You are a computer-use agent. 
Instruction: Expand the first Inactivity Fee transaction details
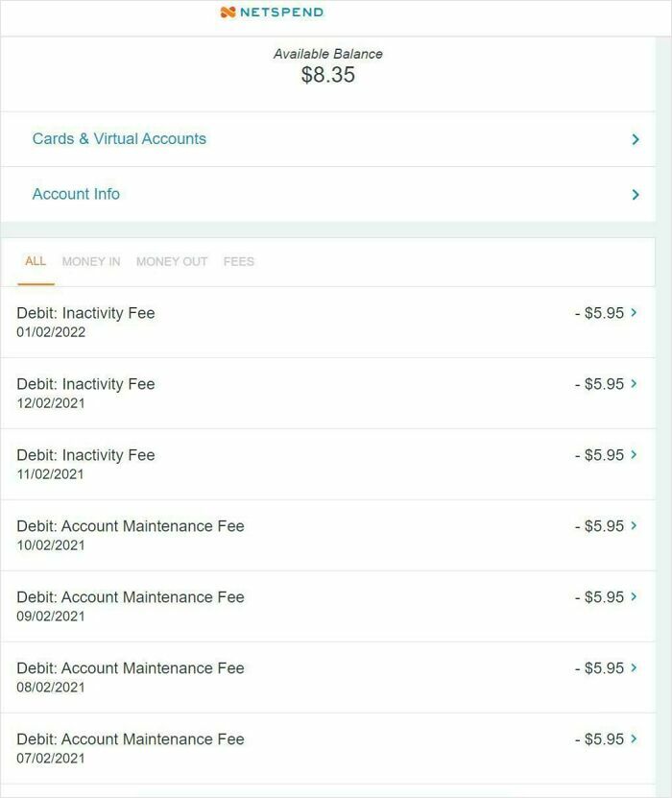tap(336, 322)
